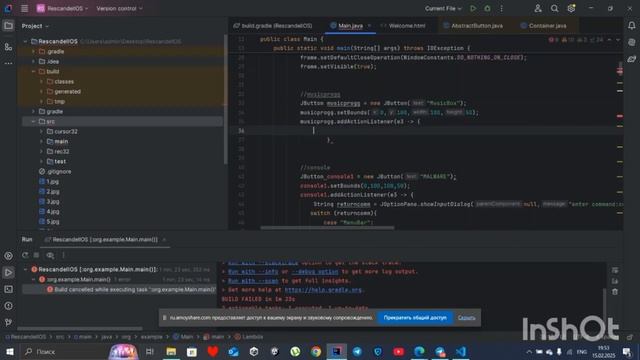Click the editor horizontal scrollbar
The height and width of the screenshot is (360, 640).
(327, 228)
